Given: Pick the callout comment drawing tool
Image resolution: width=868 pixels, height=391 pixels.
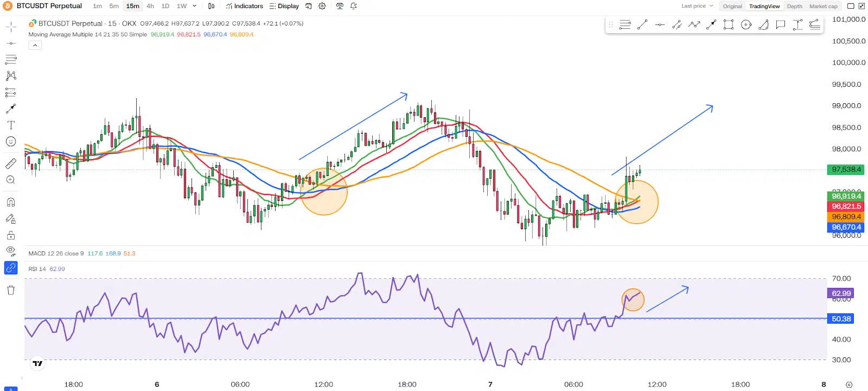Looking at the screenshot, I should click(x=781, y=24).
